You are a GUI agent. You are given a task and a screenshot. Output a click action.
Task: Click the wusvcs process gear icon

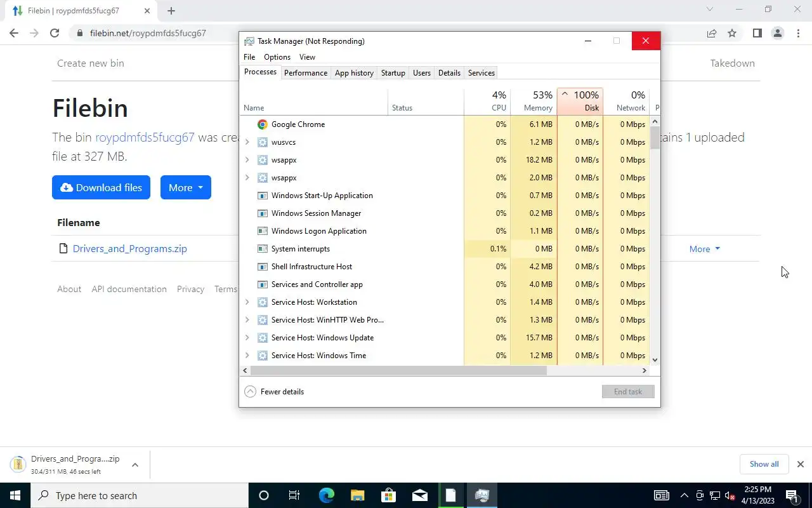click(262, 142)
